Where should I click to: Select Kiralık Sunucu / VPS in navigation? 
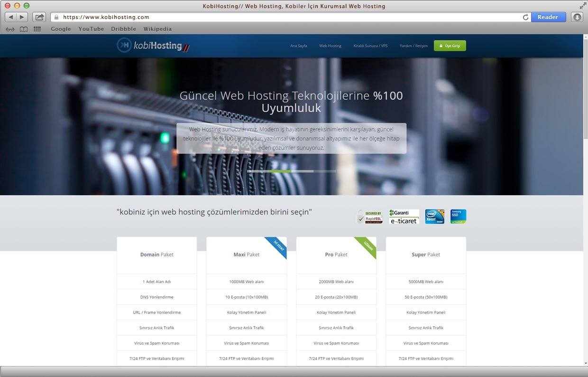(370, 46)
